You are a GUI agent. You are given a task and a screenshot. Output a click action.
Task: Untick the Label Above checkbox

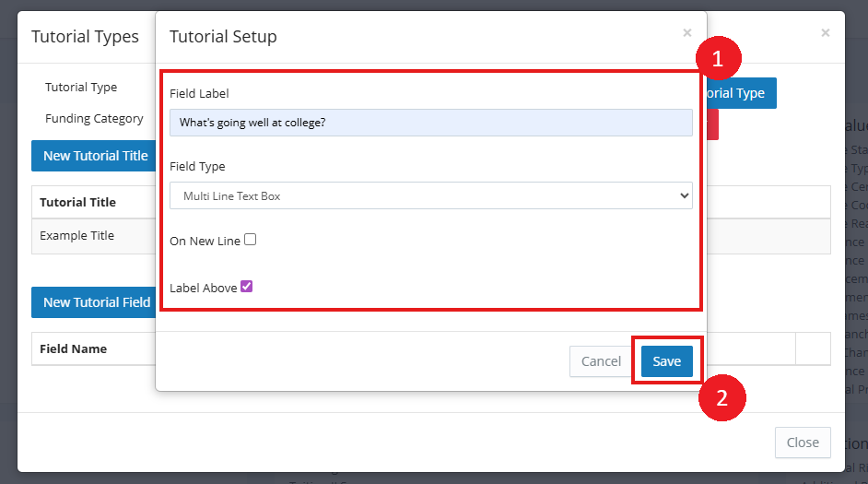[x=247, y=287]
